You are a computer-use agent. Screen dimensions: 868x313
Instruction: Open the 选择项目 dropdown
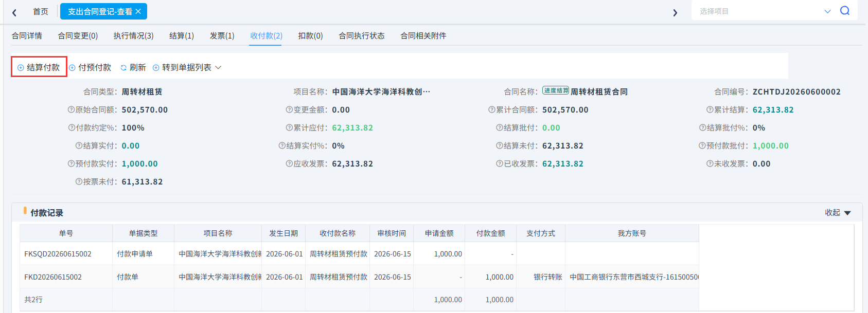[x=764, y=11]
